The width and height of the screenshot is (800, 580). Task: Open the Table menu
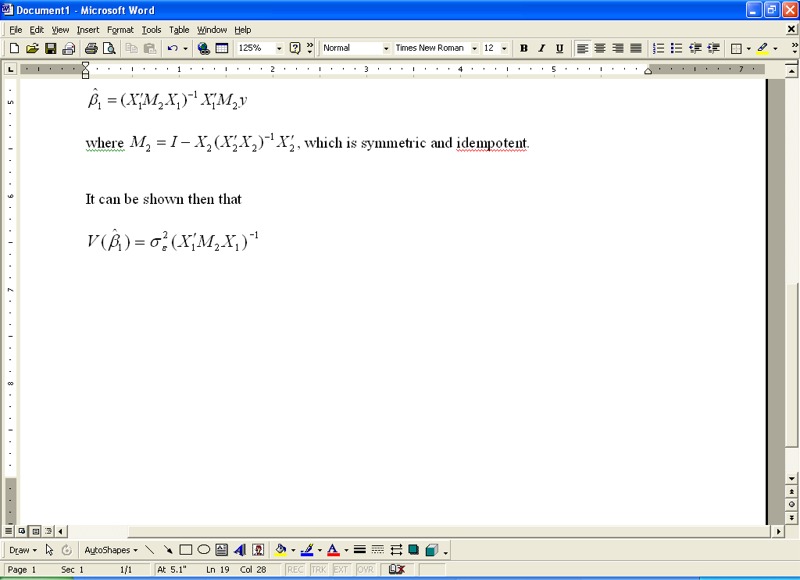179,30
